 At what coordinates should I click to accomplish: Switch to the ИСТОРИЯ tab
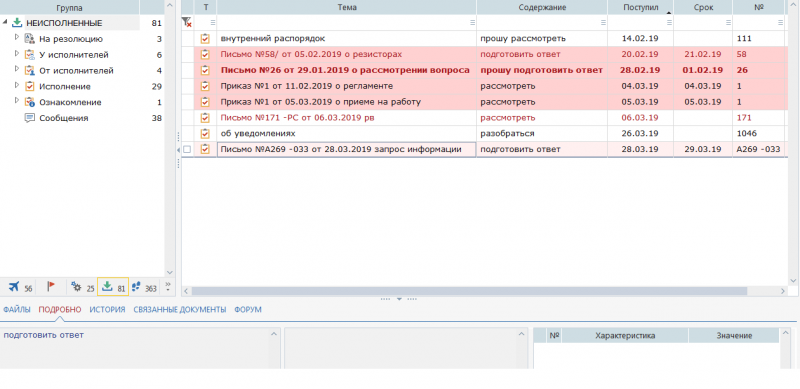click(x=107, y=309)
